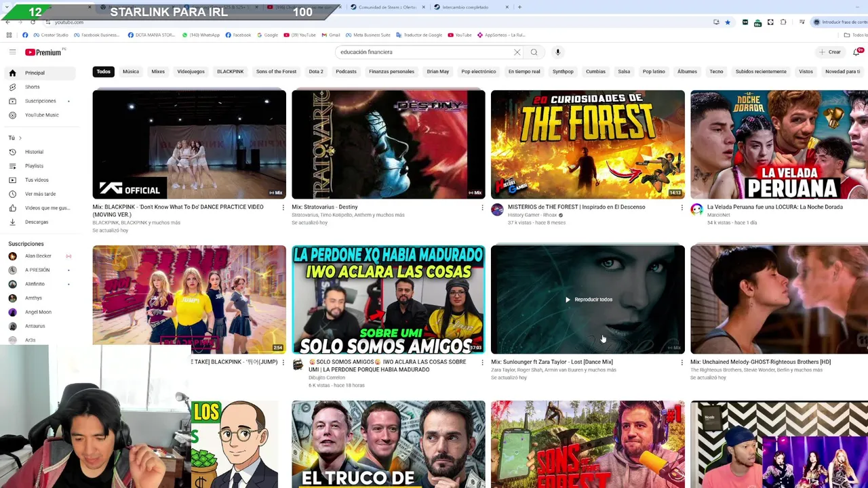
Task: Open 'SOLO SOMOS AMIGOS' video thumbnail
Action: coord(389,300)
